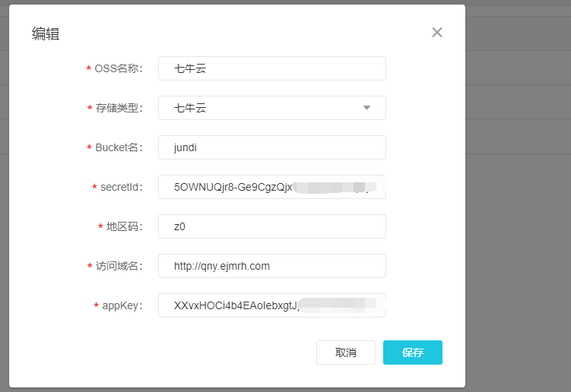Focus the Bucket名 field containing jundi
The width and height of the screenshot is (571, 392).
coord(271,147)
